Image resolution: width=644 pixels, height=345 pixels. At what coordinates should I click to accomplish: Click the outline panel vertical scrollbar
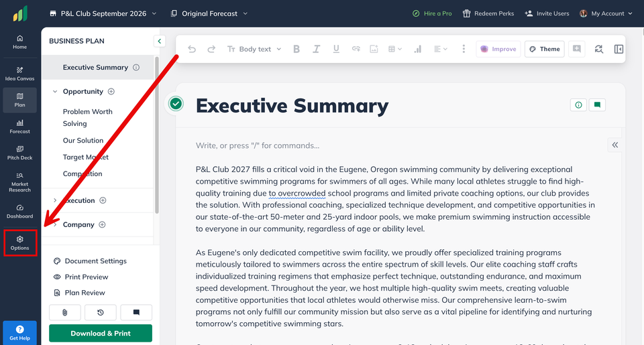156,135
